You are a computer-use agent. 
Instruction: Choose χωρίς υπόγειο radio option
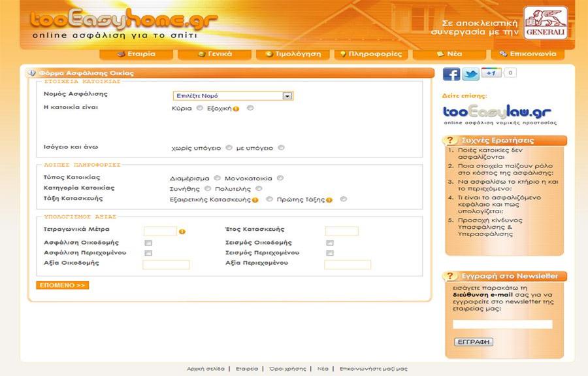coord(229,148)
